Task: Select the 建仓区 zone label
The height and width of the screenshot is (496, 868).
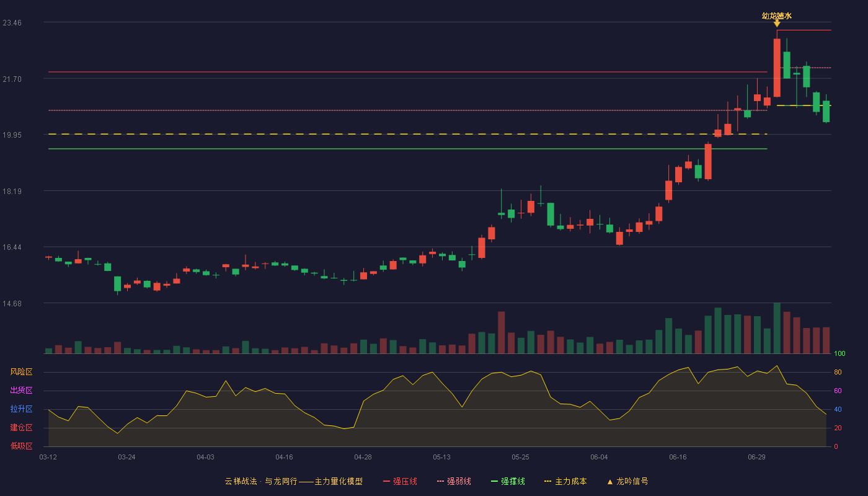Action: click(21, 428)
